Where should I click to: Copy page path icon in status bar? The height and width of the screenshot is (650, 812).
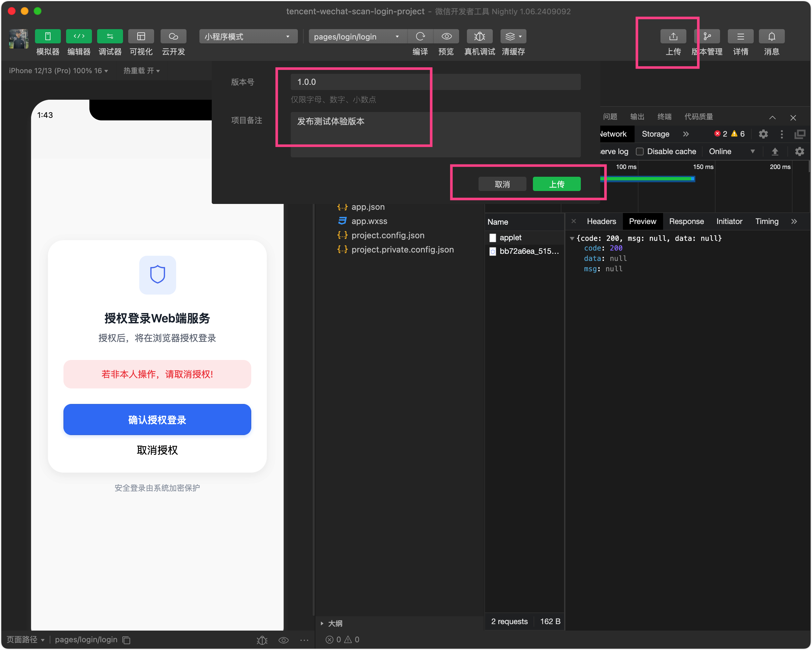point(127,640)
